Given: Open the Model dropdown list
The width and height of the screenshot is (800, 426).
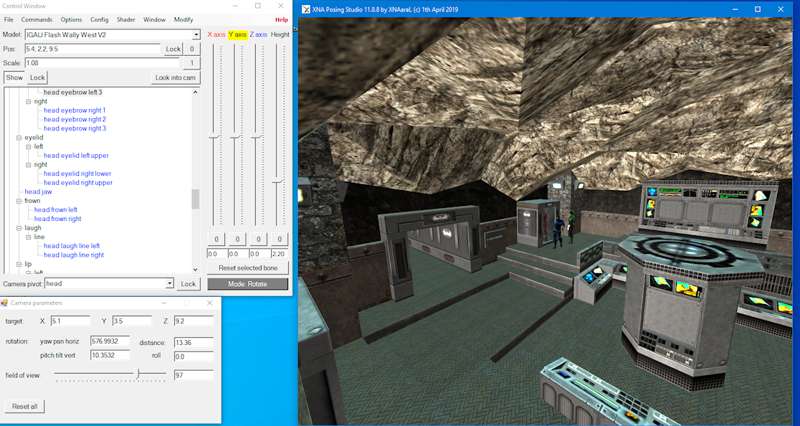Looking at the screenshot, I should [x=196, y=34].
